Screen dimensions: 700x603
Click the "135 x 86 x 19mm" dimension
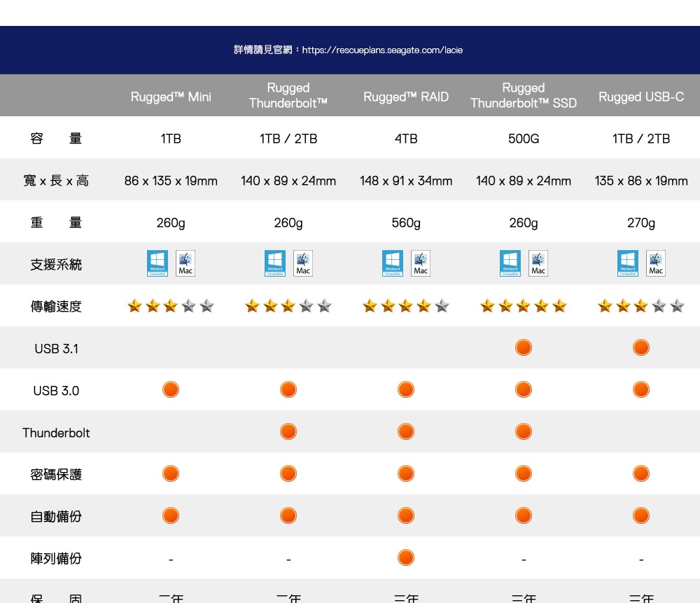coord(641,181)
